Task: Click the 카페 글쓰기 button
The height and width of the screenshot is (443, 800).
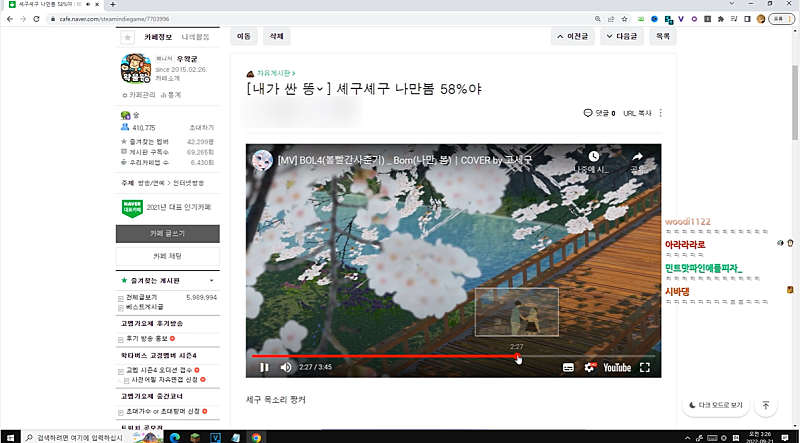Action: (x=168, y=234)
